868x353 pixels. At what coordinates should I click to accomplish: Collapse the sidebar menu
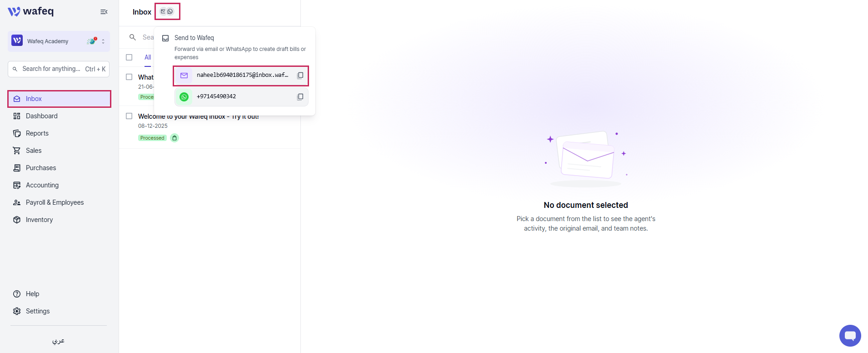pyautogui.click(x=104, y=12)
